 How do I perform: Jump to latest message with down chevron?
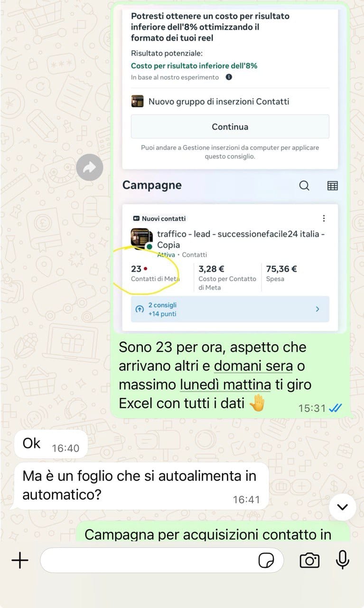342,507
